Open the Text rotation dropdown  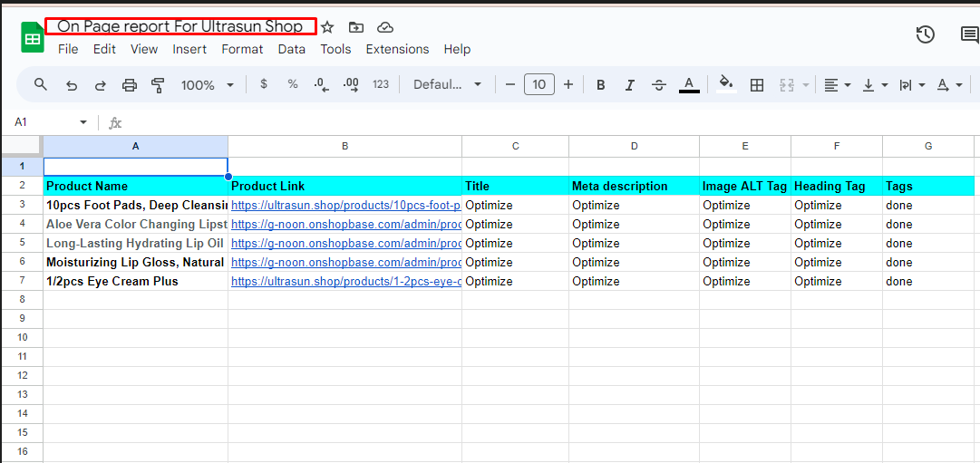[x=949, y=85]
